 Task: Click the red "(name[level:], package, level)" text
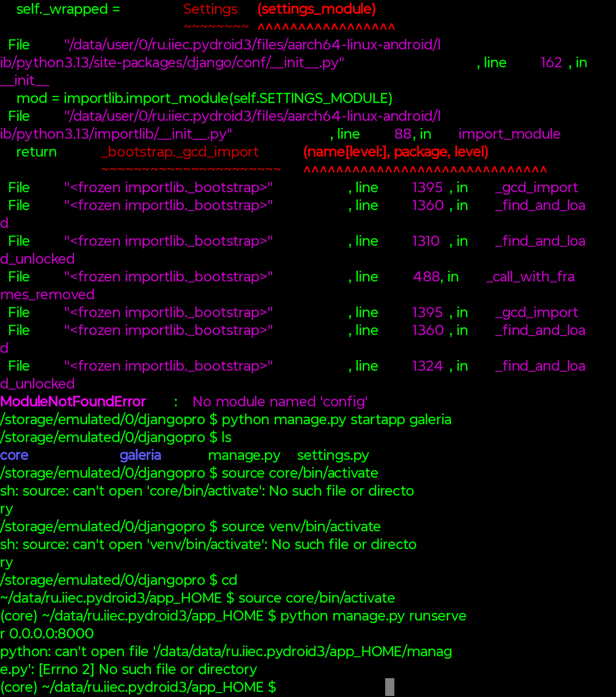pyautogui.click(x=396, y=152)
